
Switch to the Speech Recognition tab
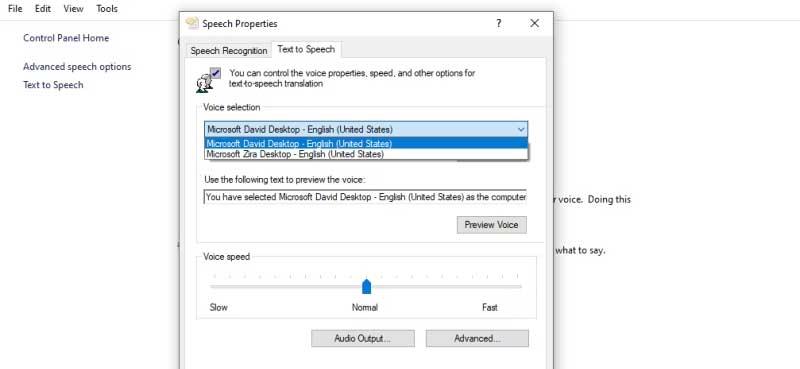[229, 51]
